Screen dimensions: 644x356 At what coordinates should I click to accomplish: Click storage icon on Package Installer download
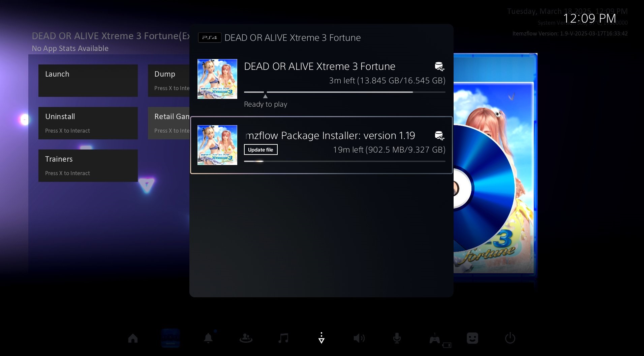(x=439, y=136)
